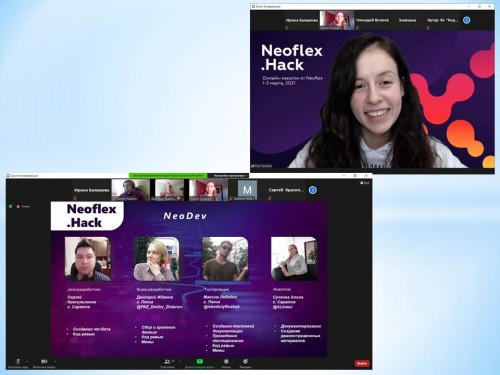Click the red Leave meeting button
Image resolution: width=500 pixels, height=375 pixels.
pyautogui.click(x=362, y=363)
